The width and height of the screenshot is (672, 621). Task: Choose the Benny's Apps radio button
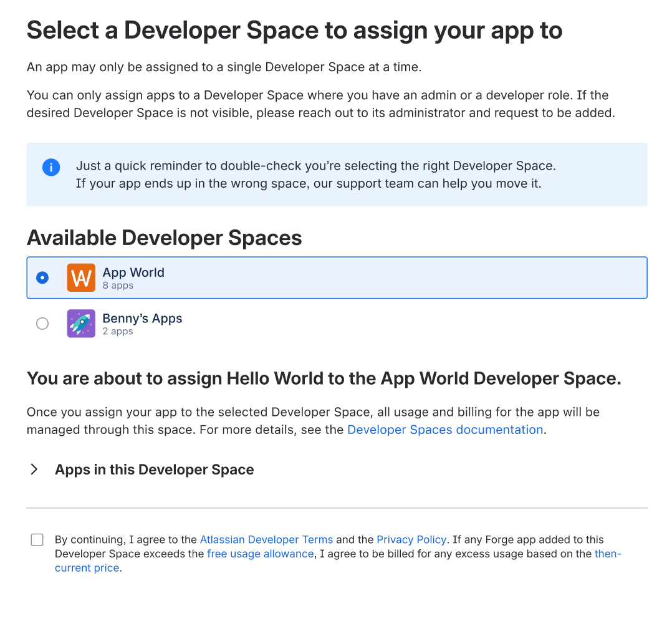[x=42, y=324]
